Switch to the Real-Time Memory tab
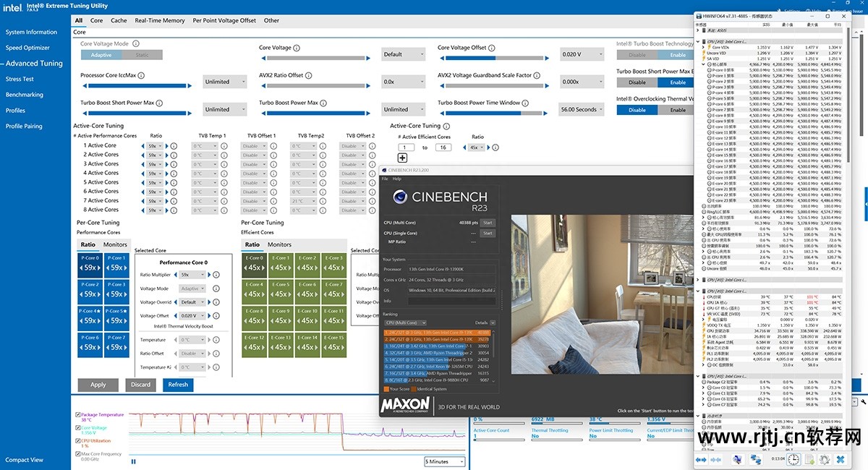This screenshot has height=470, width=868. (x=159, y=20)
